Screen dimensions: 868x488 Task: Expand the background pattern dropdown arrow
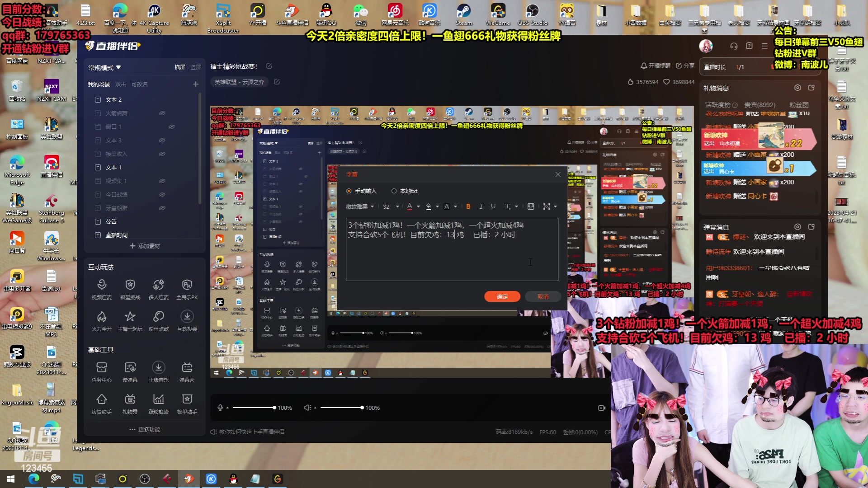pos(555,206)
